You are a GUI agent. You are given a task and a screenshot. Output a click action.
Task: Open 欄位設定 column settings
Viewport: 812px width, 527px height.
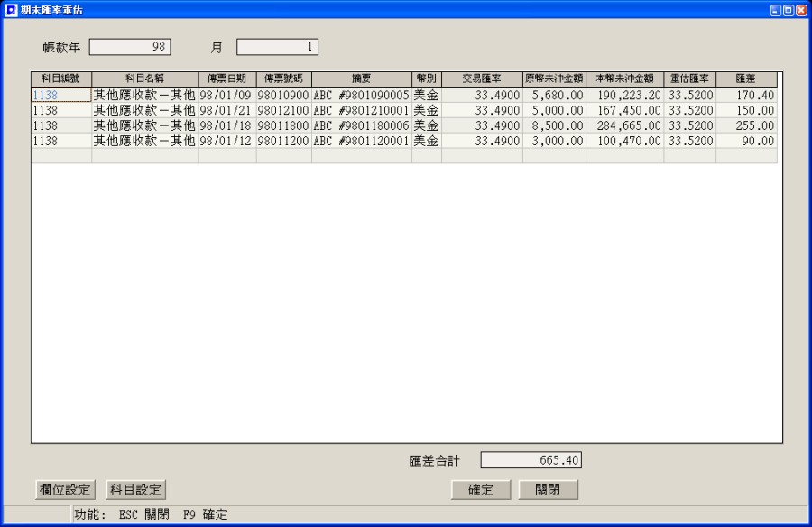(65, 490)
